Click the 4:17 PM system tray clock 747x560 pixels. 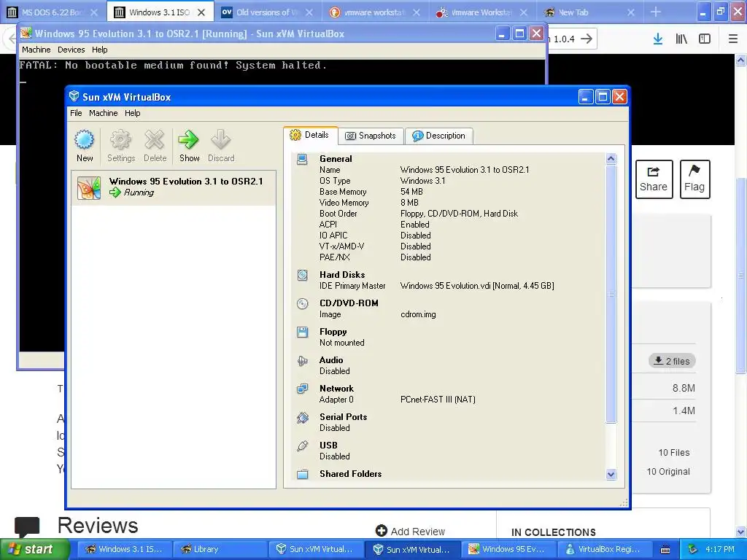click(720, 549)
